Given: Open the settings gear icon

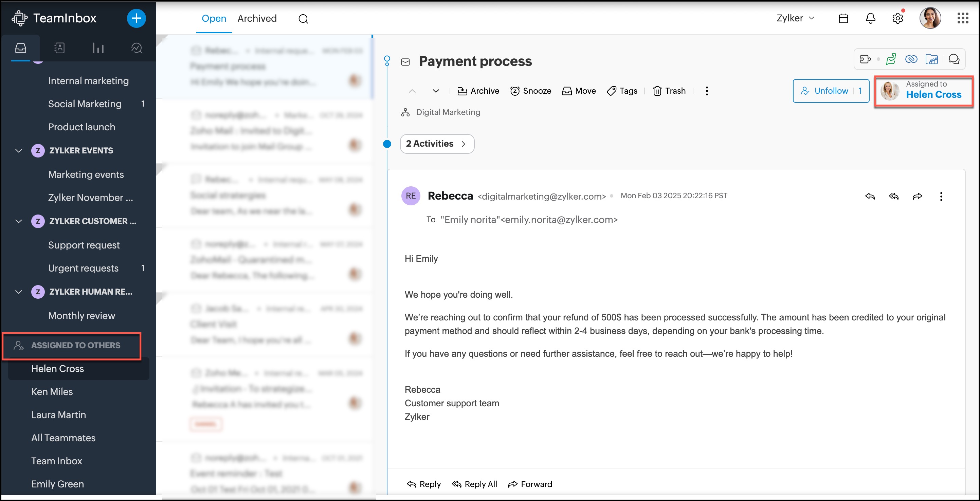Looking at the screenshot, I should point(897,18).
